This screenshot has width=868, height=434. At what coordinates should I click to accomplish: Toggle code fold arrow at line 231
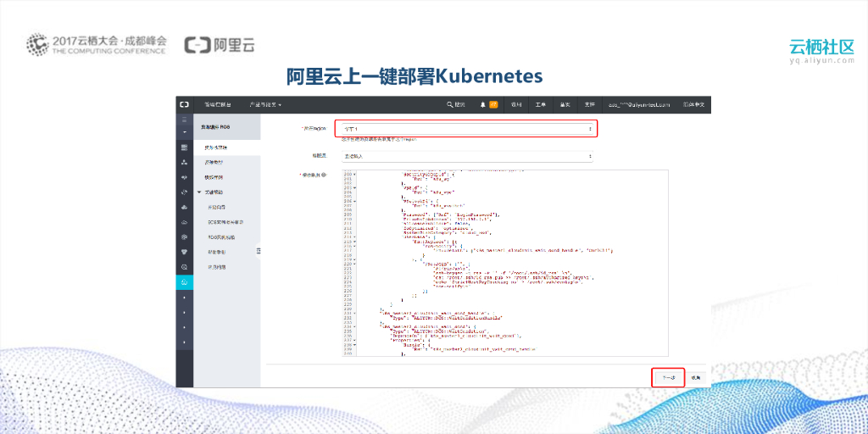pyautogui.click(x=354, y=314)
